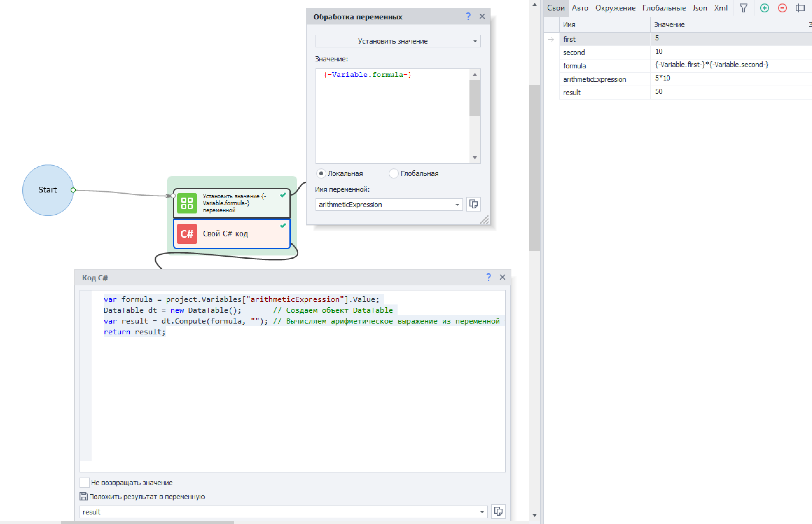Open the 'Установить значение' action dropdown
The height and width of the screenshot is (524, 812).
tap(398, 41)
